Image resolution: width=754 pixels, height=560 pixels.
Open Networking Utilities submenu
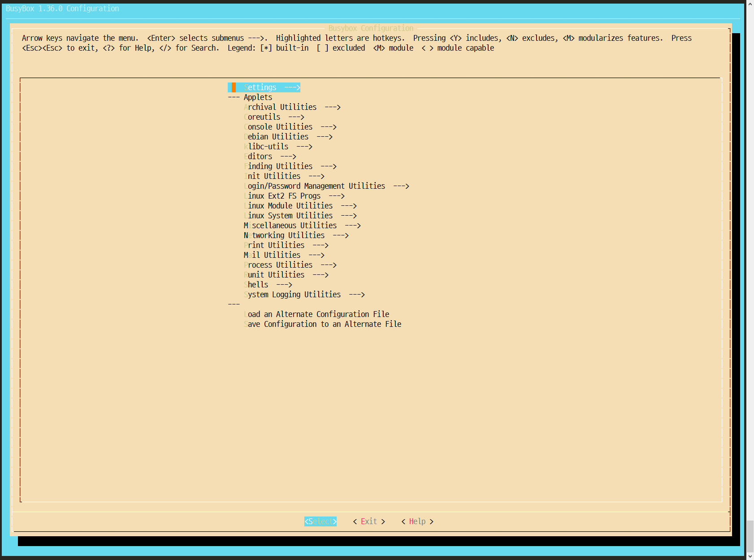pyautogui.click(x=296, y=235)
